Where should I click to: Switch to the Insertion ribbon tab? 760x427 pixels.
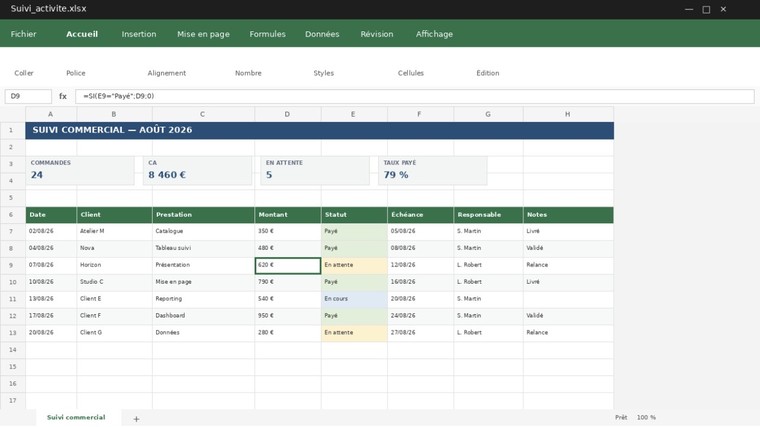[139, 34]
